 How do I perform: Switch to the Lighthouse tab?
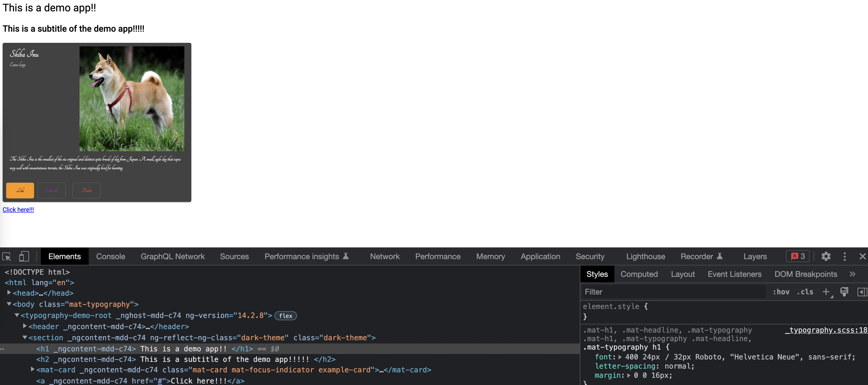[x=645, y=257]
